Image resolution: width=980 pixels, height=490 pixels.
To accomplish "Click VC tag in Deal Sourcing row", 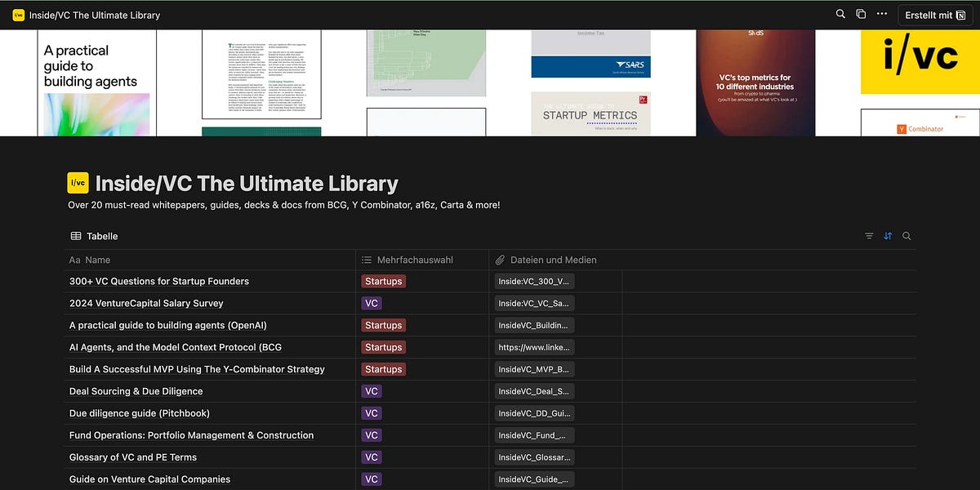I will (372, 391).
